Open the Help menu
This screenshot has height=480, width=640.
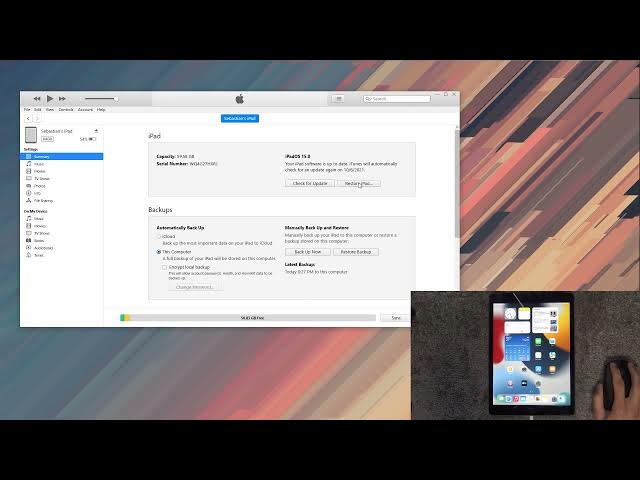coord(101,109)
